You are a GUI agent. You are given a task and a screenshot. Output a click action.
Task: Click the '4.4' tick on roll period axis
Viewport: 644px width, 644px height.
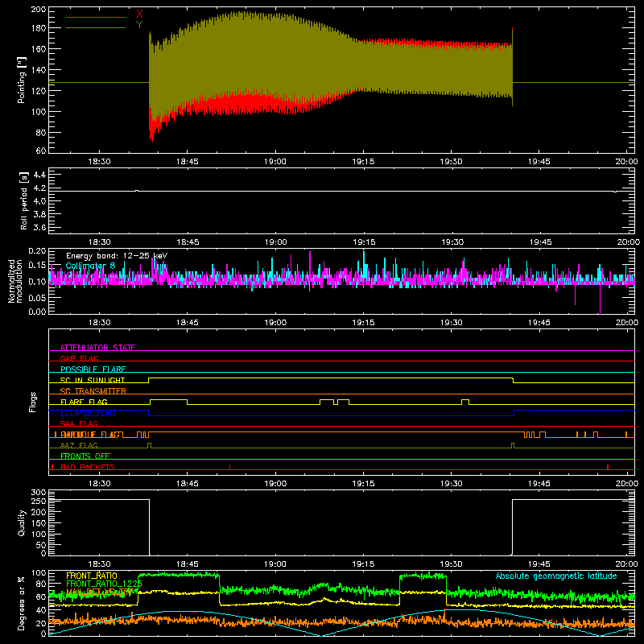[39, 175]
